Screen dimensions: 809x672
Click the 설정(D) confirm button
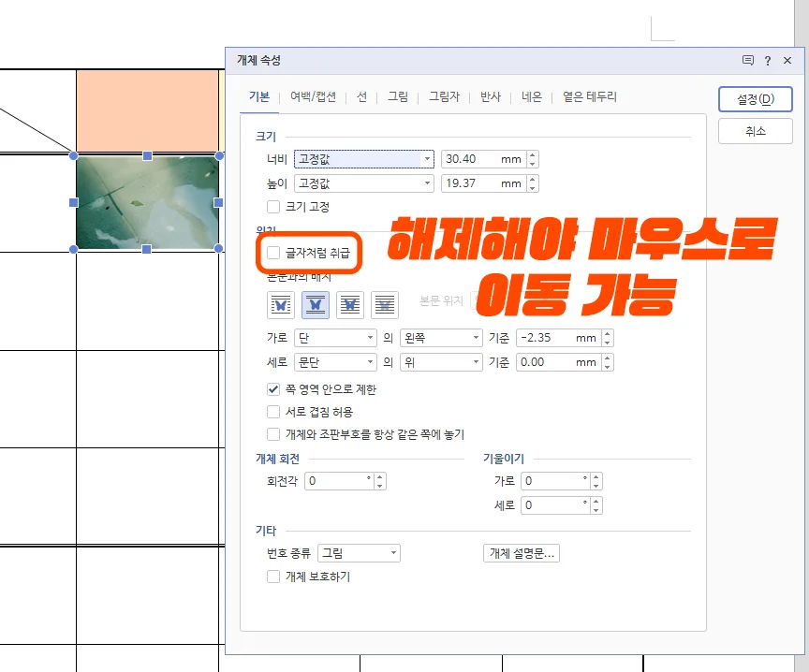point(757,99)
